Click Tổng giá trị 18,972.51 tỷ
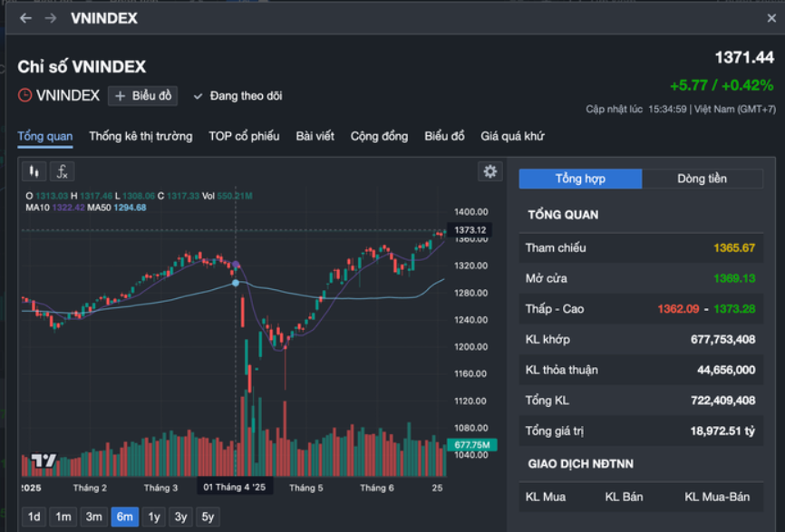785x532 pixels. 722,430
